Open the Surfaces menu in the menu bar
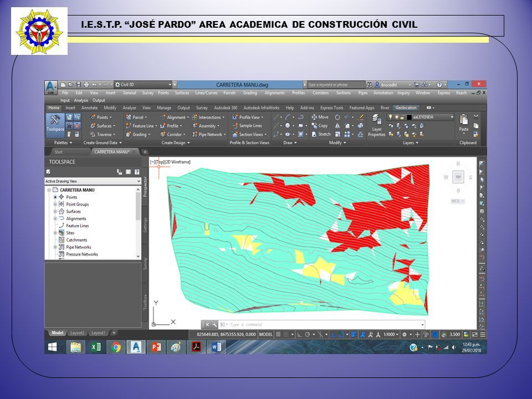 [182, 93]
